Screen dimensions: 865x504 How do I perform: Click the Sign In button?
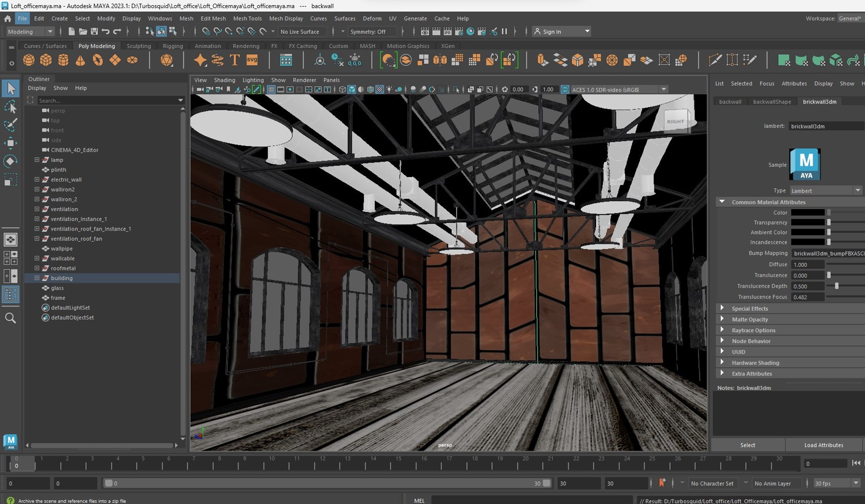562,31
